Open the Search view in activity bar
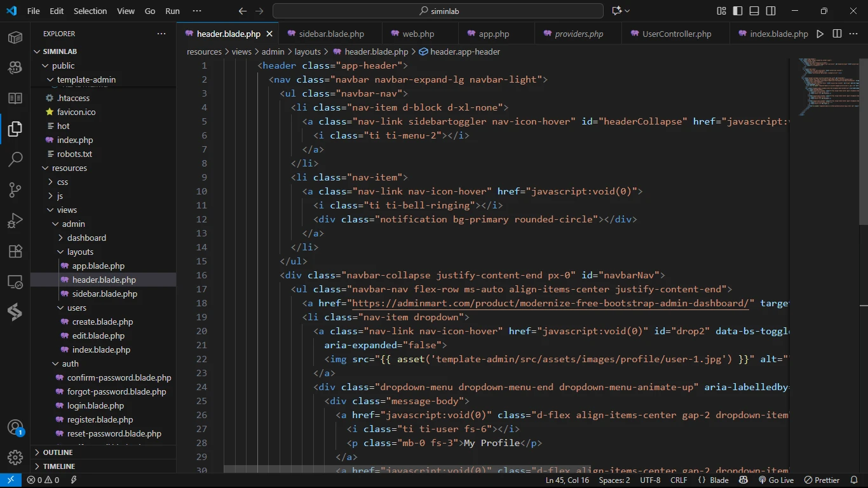868x488 pixels. pyautogui.click(x=15, y=159)
